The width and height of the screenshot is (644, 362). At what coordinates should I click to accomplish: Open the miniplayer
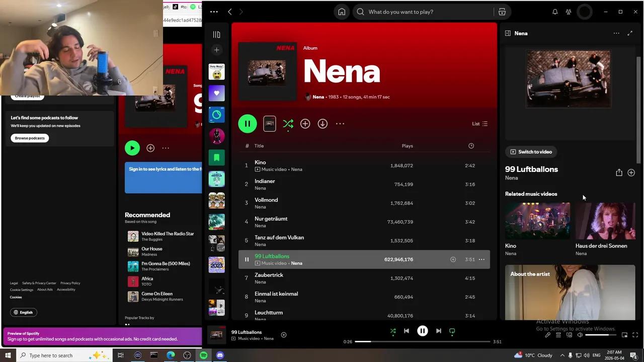click(624, 335)
